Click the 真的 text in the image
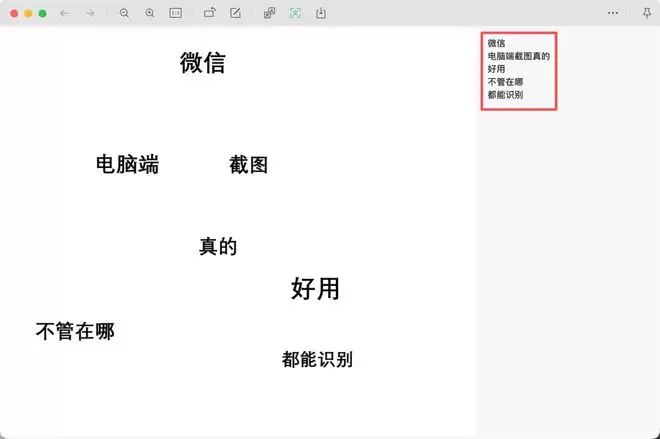The height and width of the screenshot is (439, 660). [x=218, y=246]
